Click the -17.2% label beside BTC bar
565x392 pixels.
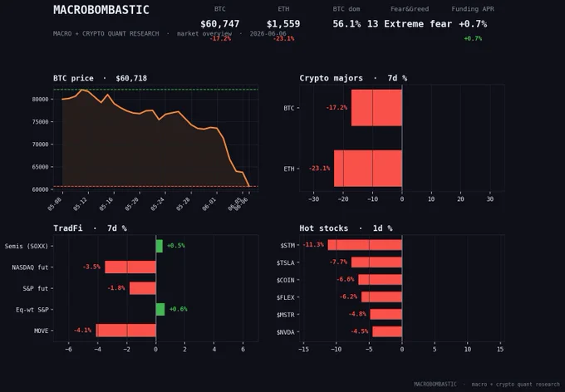337,108
